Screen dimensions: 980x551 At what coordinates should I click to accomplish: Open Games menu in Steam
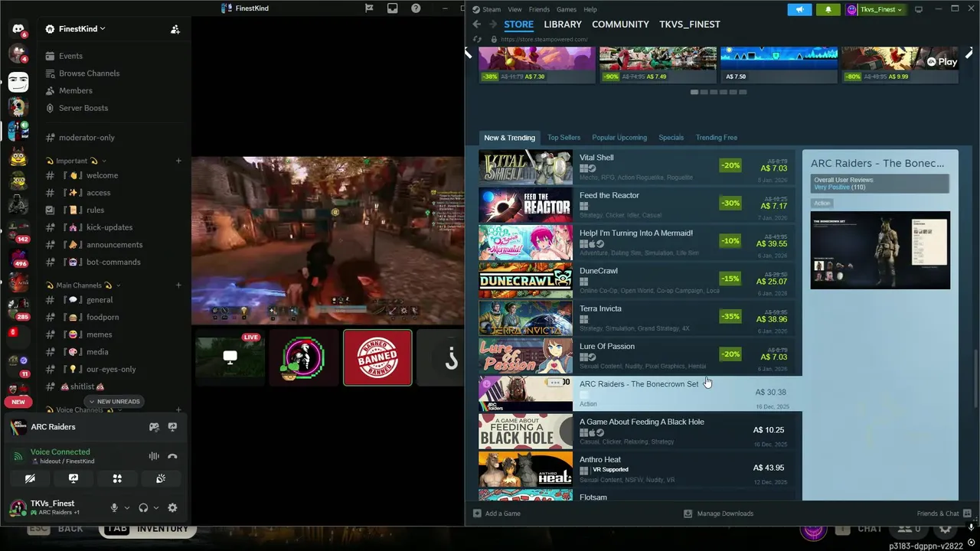tap(567, 9)
